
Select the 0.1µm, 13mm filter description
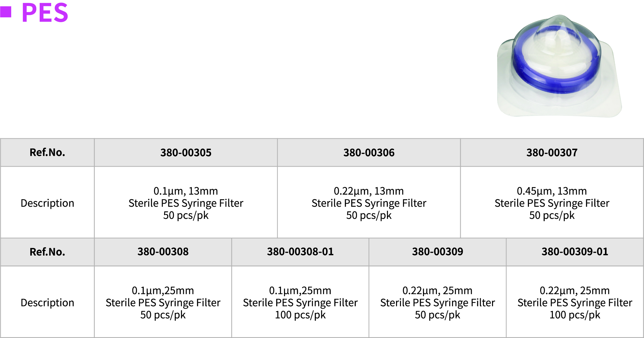click(x=186, y=203)
